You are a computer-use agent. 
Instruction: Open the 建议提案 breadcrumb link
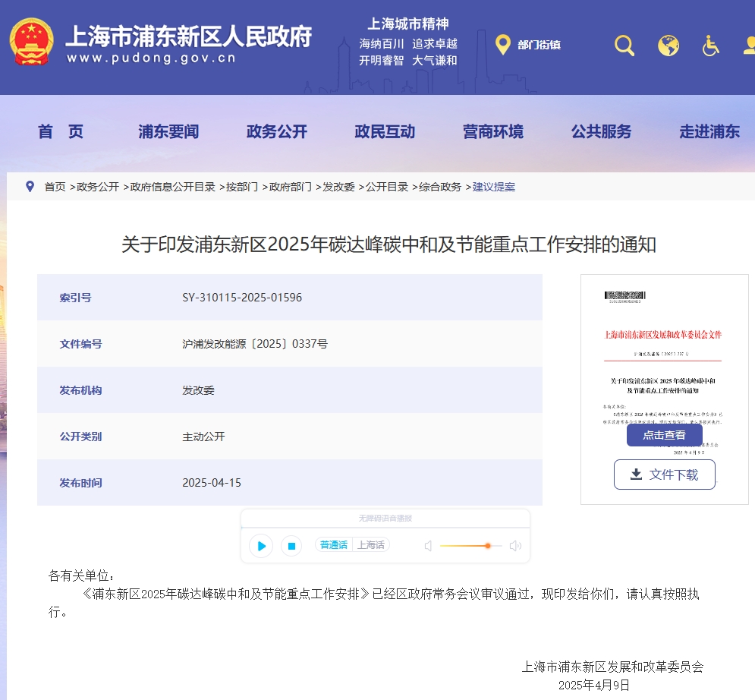coord(495,186)
